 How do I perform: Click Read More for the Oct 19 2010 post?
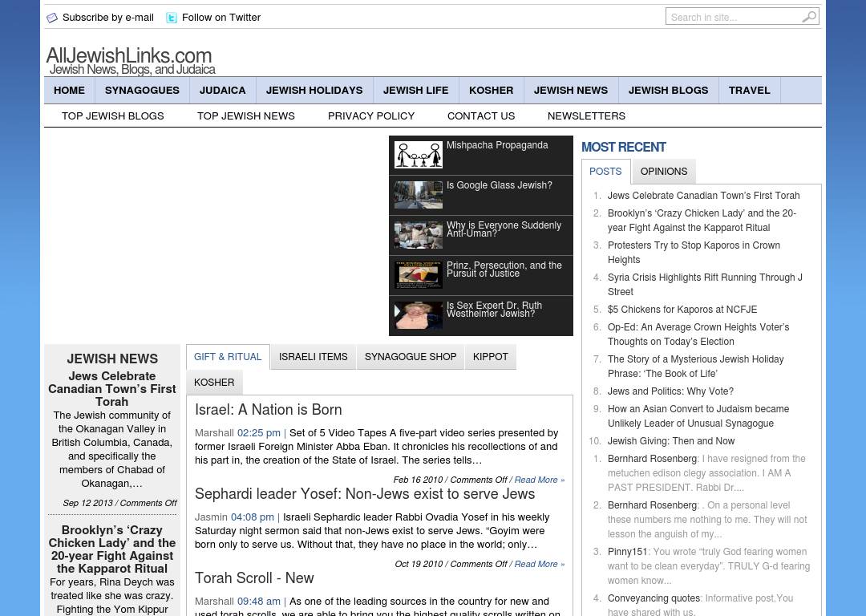[540, 564]
